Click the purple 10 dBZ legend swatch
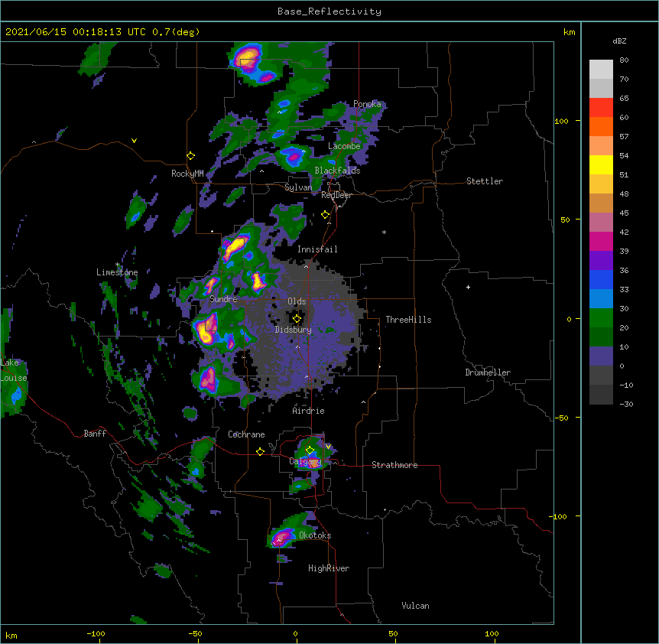This screenshot has height=644, width=659. point(601,356)
